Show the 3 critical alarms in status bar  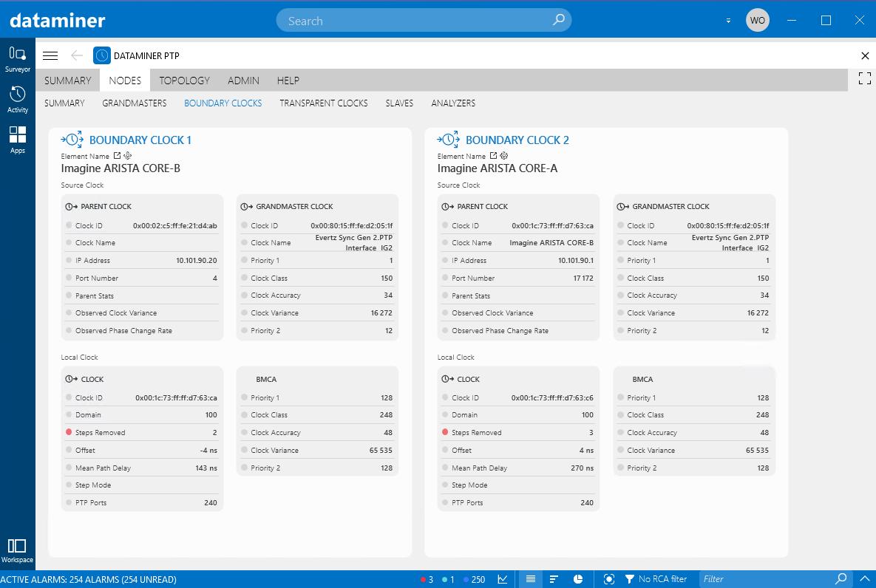[427, 579]
